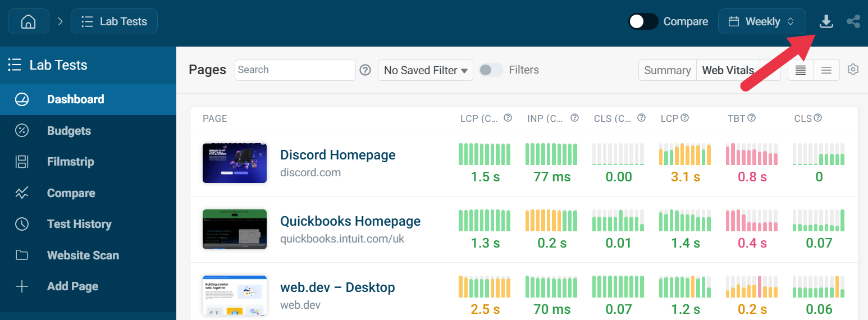Viewport: 868px width, 320px height.
Task: Open the Quickbooks Homepage link
Action: point(350,221)
